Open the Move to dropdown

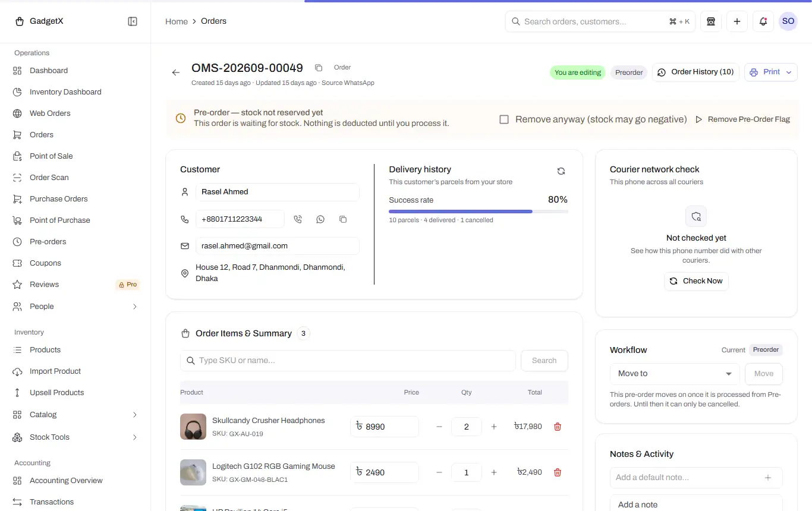pos(675,374)
